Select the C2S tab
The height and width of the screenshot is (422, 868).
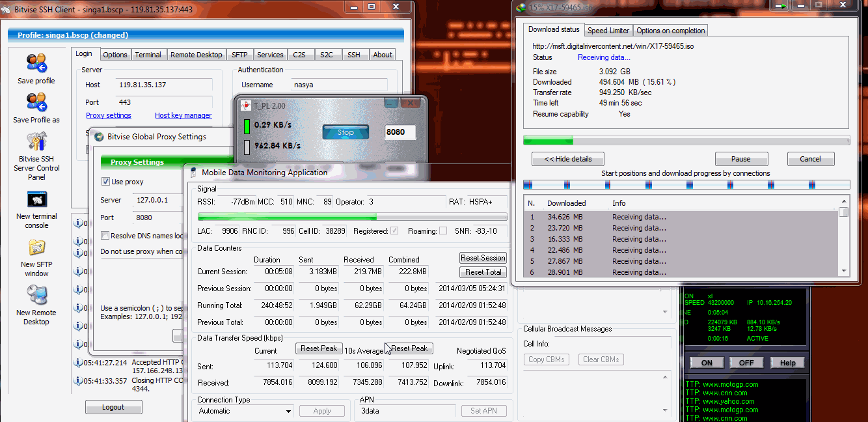299,55
